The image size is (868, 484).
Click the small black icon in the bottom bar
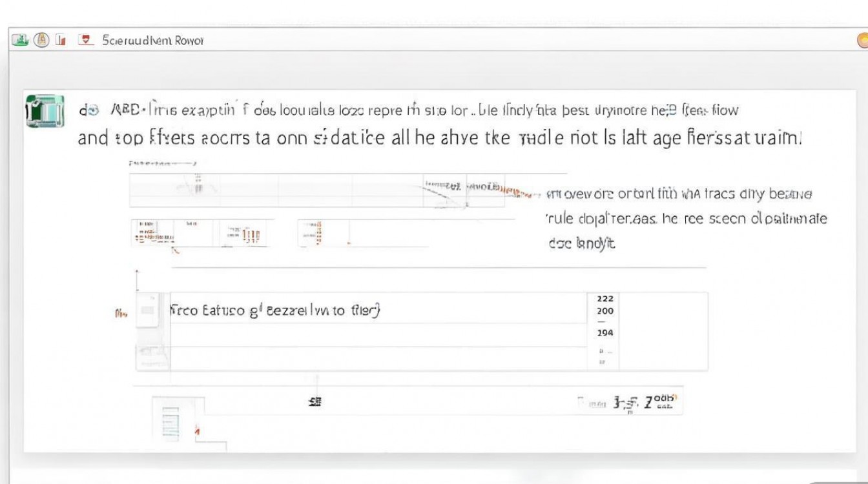coord(315,402)
